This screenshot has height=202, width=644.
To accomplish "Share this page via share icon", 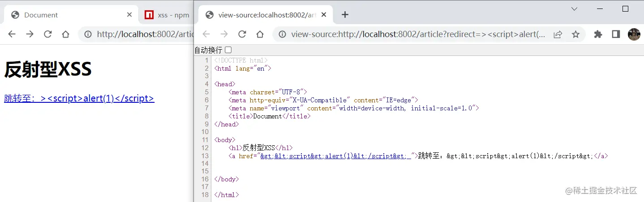I will pyautogui.click(x=558, y=34).
